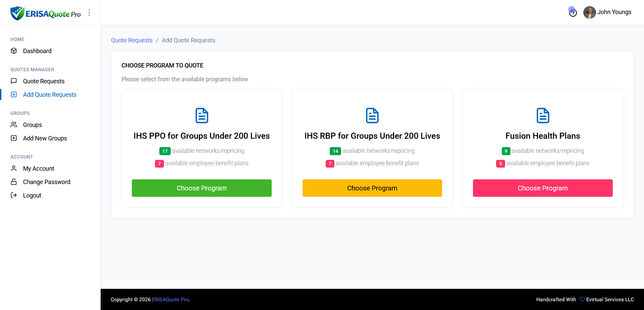Screen dimensions: 644x310
Task: Click the Add Quote Requests plus icon
Action: (14, 95)
